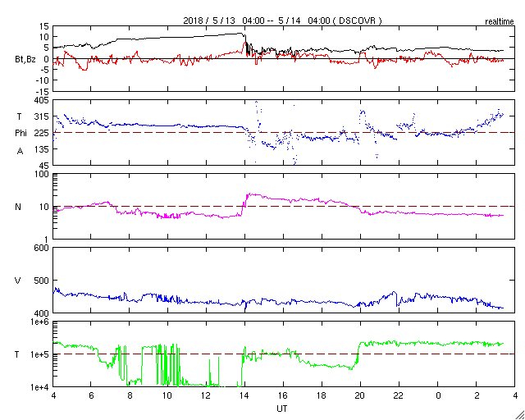Click the "A" label on the Phi panel

pyautogui.click(x=20, y=152)
